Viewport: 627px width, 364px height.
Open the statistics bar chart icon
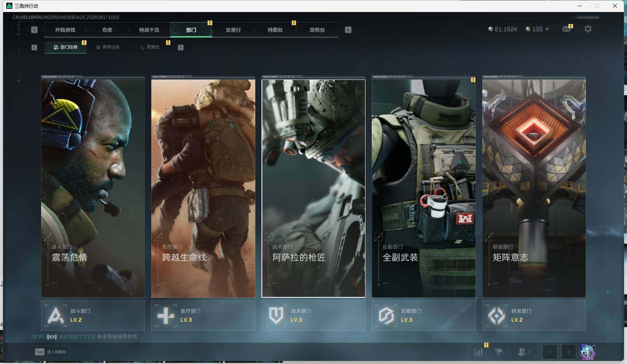[x=479, y=352]
